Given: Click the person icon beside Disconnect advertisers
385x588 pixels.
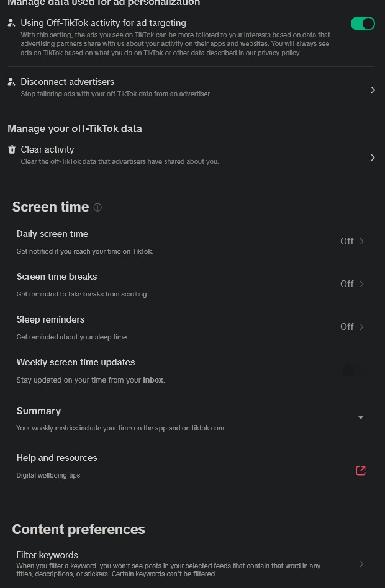Looking at the screenshot, I should [x=12, y=82].
